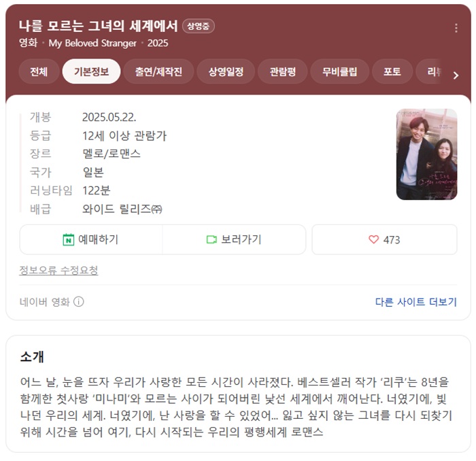The image size is (476, 461).
Task: Open the 관람평 reviews tab
Action: [283, 71]
